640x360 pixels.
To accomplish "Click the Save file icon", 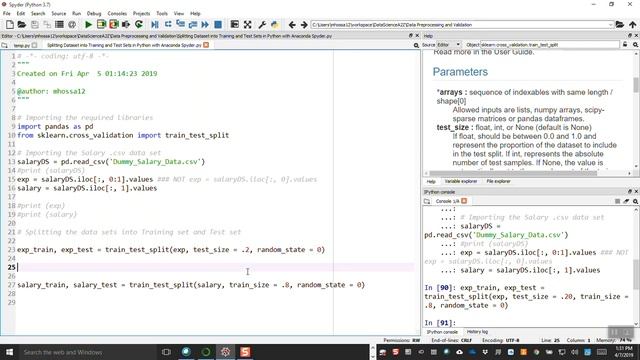I will point(35,24).
